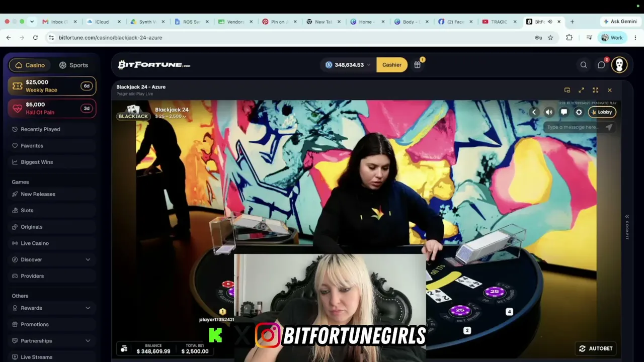This screenshot has width=644, height=362.
Task: Place a bet on seat 4
Action: 509,312
